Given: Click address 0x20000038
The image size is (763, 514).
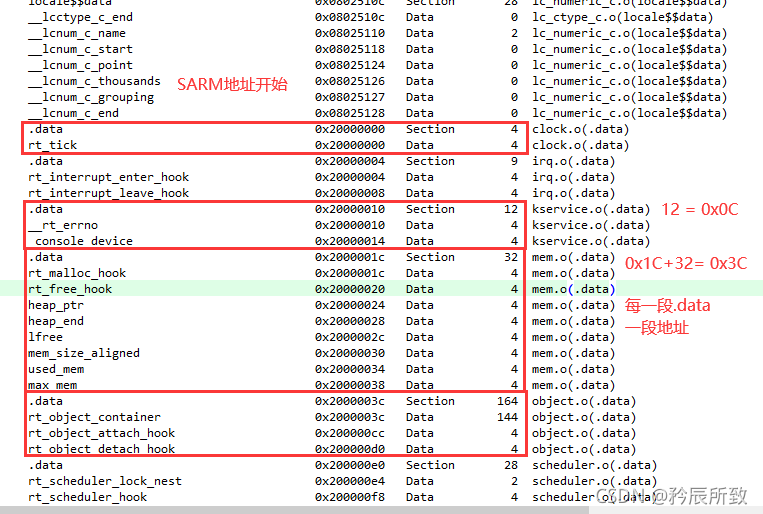Looking at the screenshot, I should (x=350, y=386).
